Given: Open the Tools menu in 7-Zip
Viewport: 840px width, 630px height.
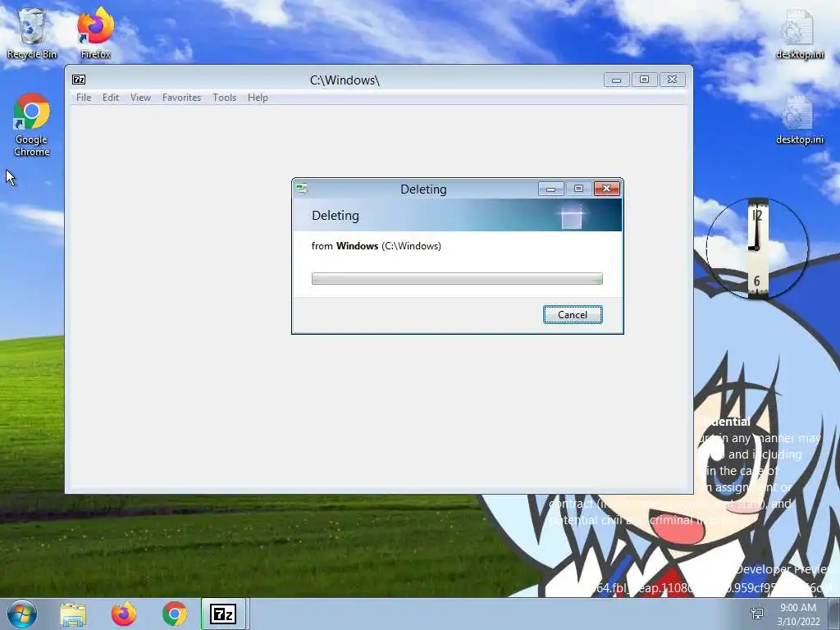Looking at the screenshot, I should [x=224, y=98].
